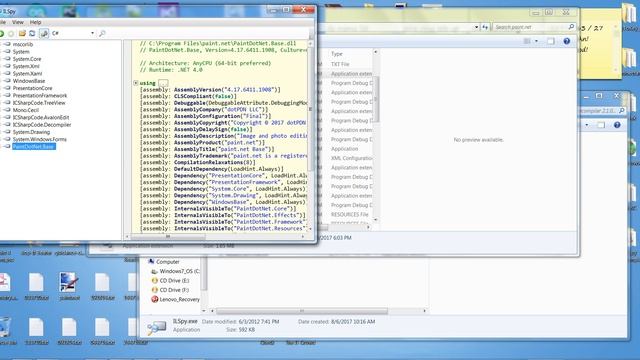Open the paint.net Explorer address bar dropdown
Screen dimensions: 640x360
coord(476,27)
